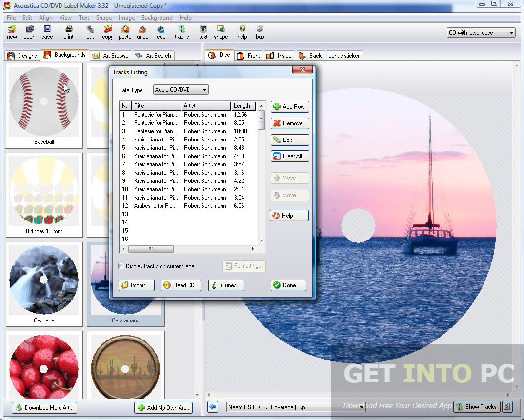Open the View menu
The width and height of the screenshot is (524, 420).
(65, 18)
